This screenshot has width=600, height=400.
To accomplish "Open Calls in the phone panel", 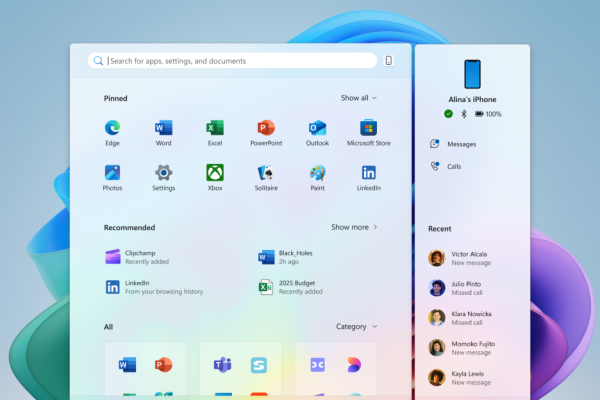I will tap(445, 166).
